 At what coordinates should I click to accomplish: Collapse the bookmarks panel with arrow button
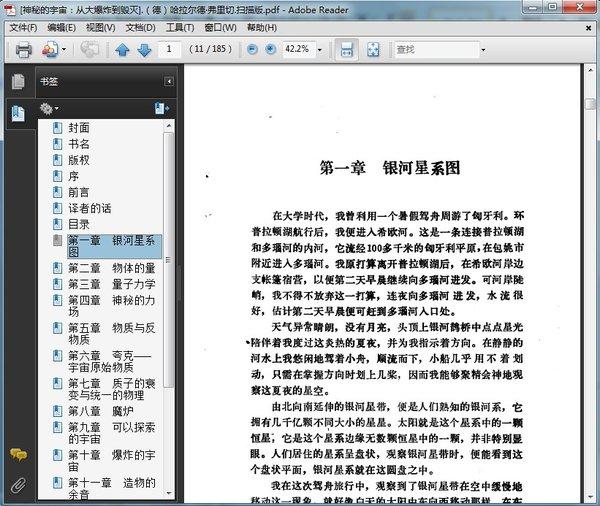coord(169,82)
